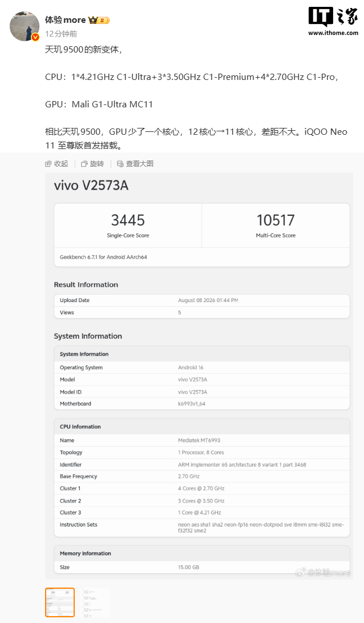Click the CPU cluster configuration post line

click(192, 77)
